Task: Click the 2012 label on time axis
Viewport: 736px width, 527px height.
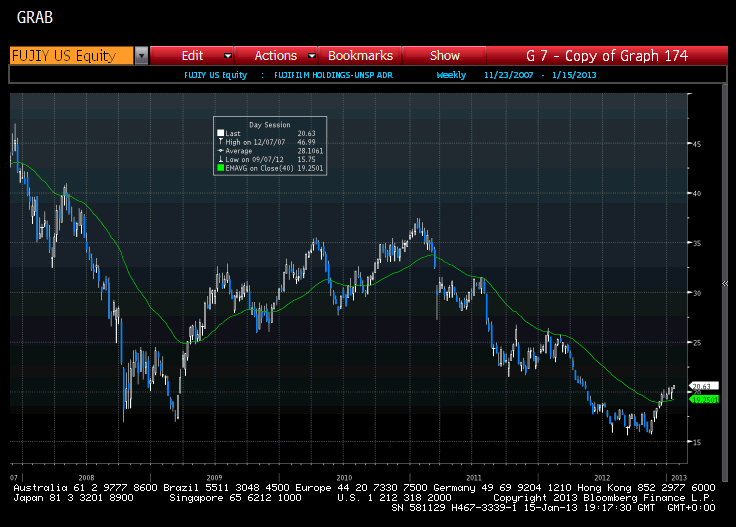Action: [602, 478]
